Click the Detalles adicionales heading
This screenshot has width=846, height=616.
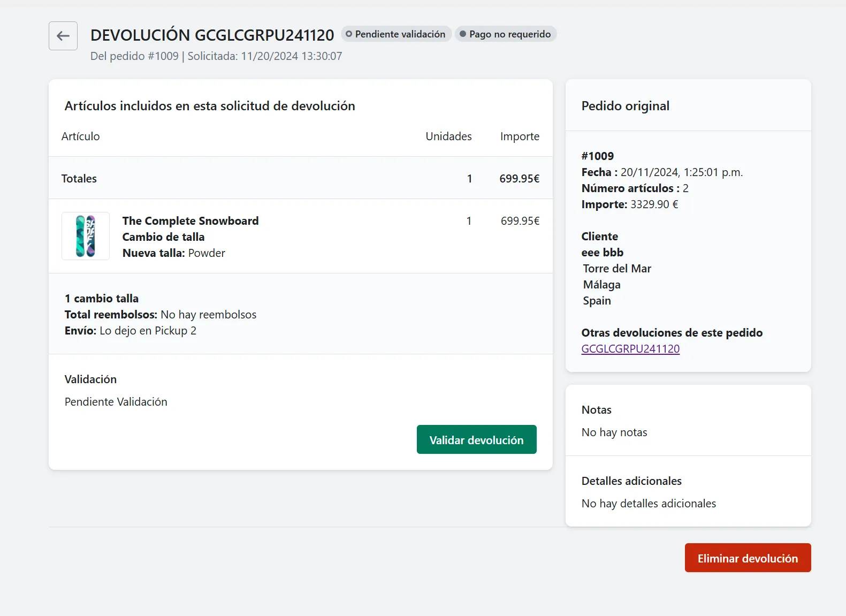pyautogui.click(x=631, y=481)
